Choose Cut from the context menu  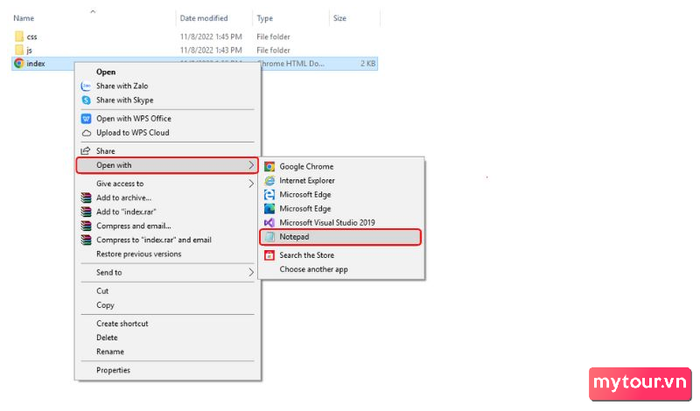point(102,291)
